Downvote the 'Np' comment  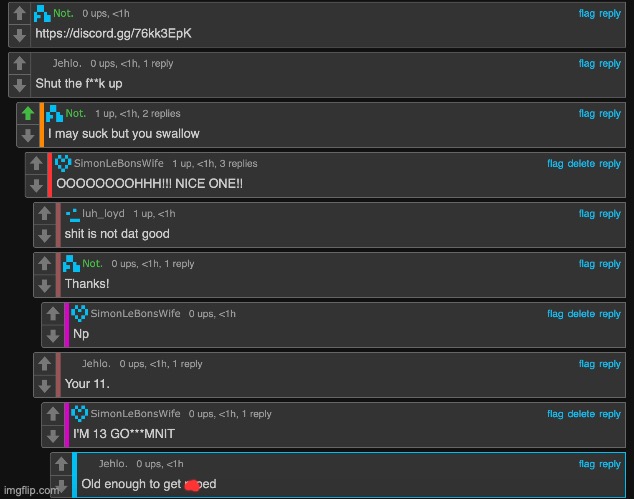click(53, 336)
